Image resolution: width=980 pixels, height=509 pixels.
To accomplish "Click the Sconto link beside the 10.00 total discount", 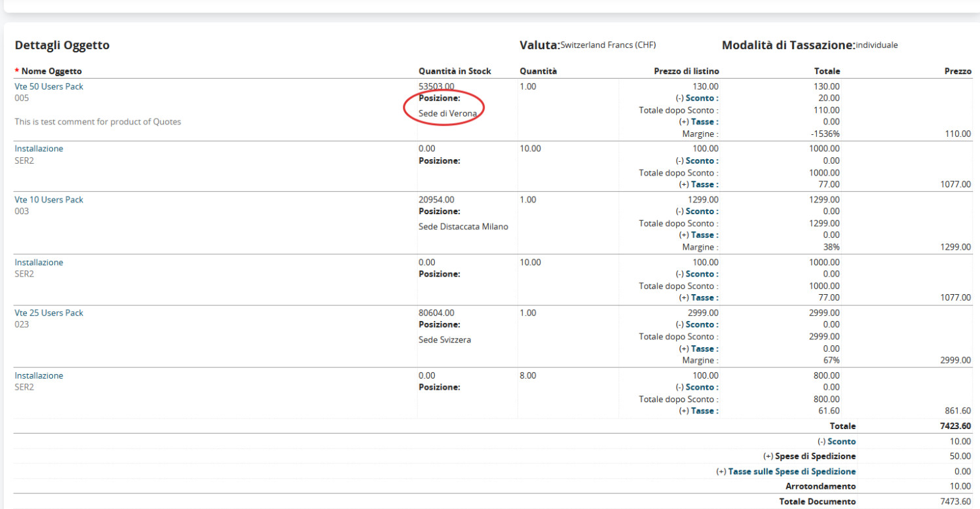I will click(x=841, y=442).
